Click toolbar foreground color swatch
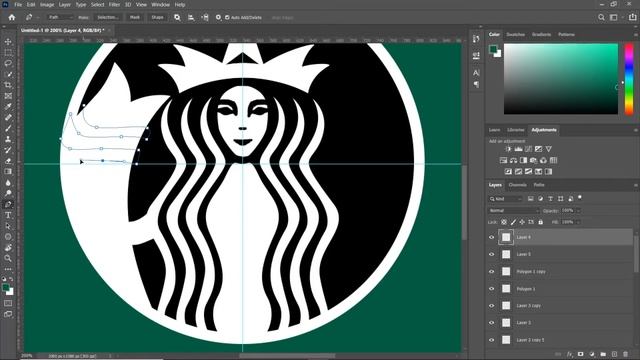This screenshot has width=640, height=360. (x=6, y=288)
